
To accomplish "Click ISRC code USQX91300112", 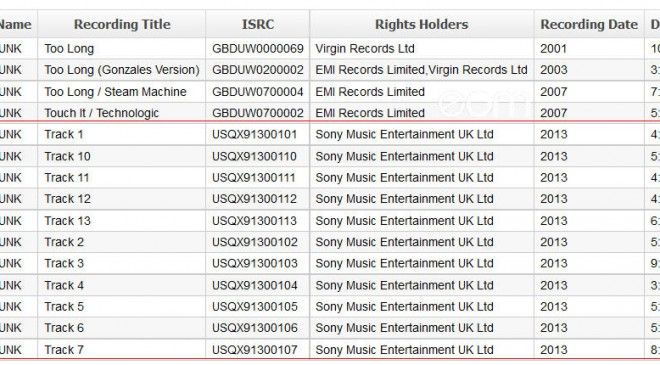I will click(x=255, y=199).
